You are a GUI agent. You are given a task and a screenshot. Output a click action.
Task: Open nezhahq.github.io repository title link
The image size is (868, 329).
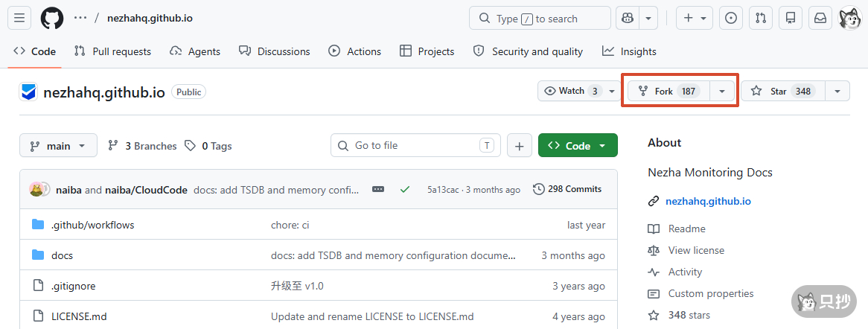104,92
